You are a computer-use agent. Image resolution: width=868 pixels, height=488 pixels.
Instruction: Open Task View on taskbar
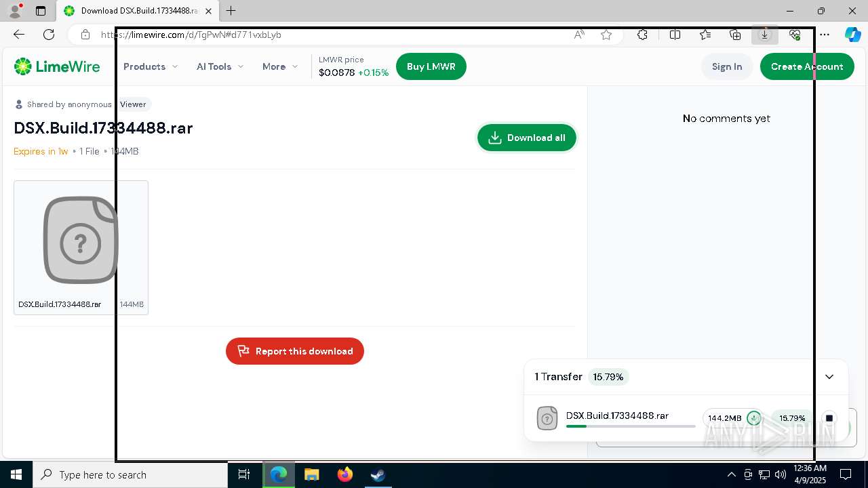point(244,474)
